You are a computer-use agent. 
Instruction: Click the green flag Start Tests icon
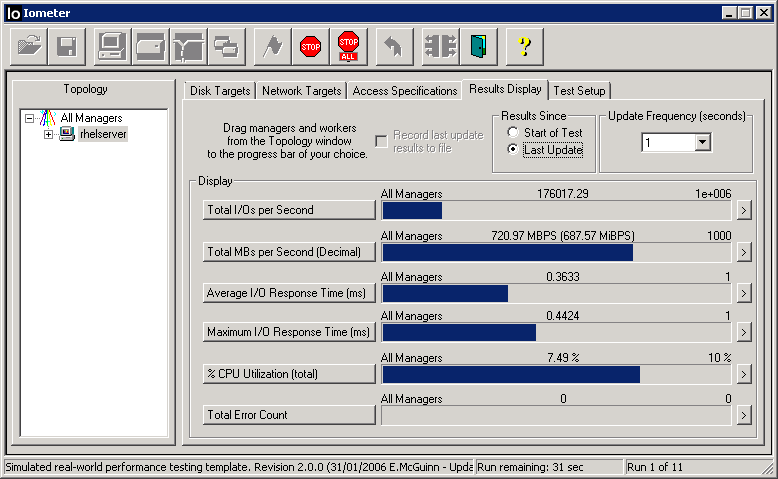click(x=272, y=46)
